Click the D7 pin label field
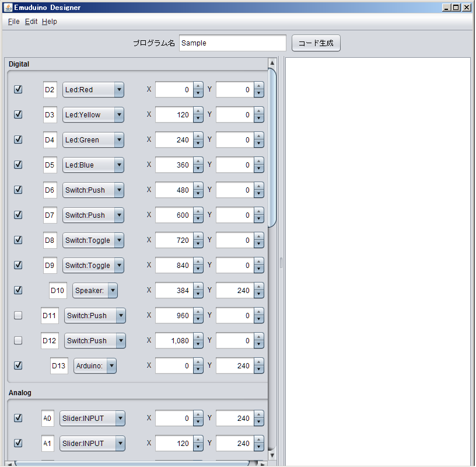476x467 pixels. pos(50,215)
